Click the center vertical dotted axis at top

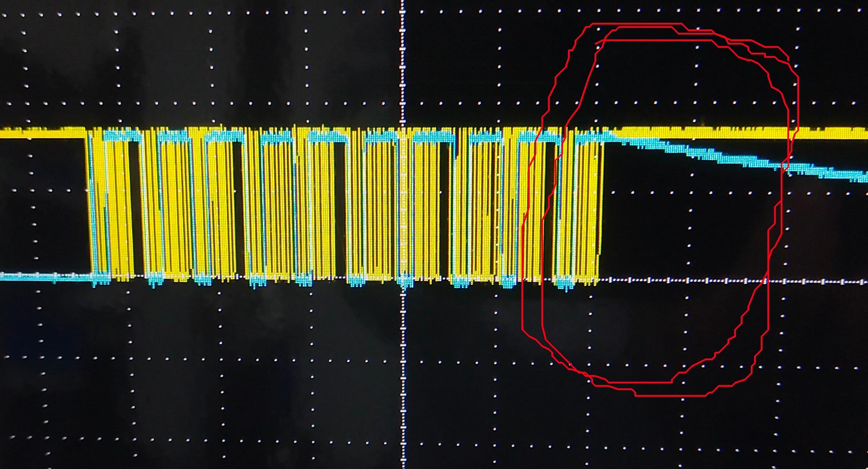[x=402, y=25]
